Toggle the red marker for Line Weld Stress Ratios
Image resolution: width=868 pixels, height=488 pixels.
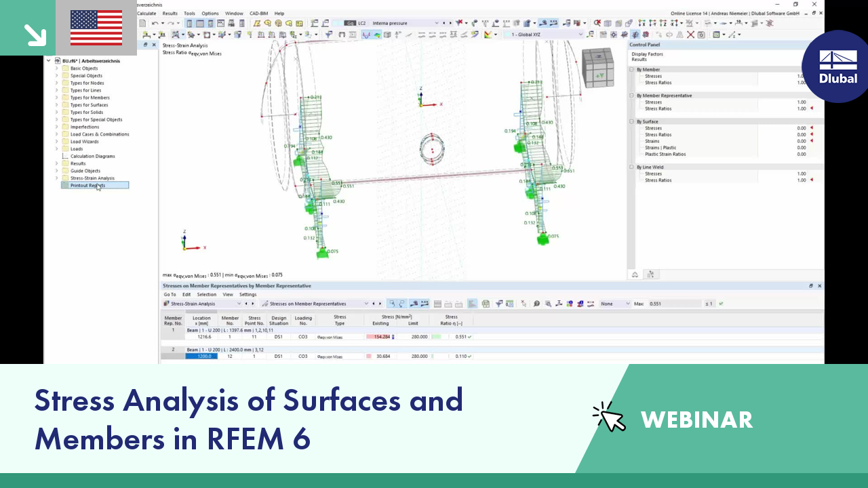tap(811, 180)
